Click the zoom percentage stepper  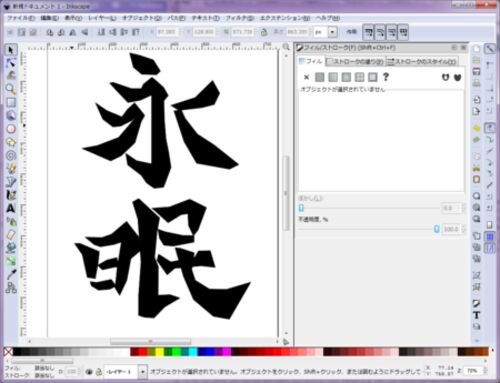(x=485, y=370)
